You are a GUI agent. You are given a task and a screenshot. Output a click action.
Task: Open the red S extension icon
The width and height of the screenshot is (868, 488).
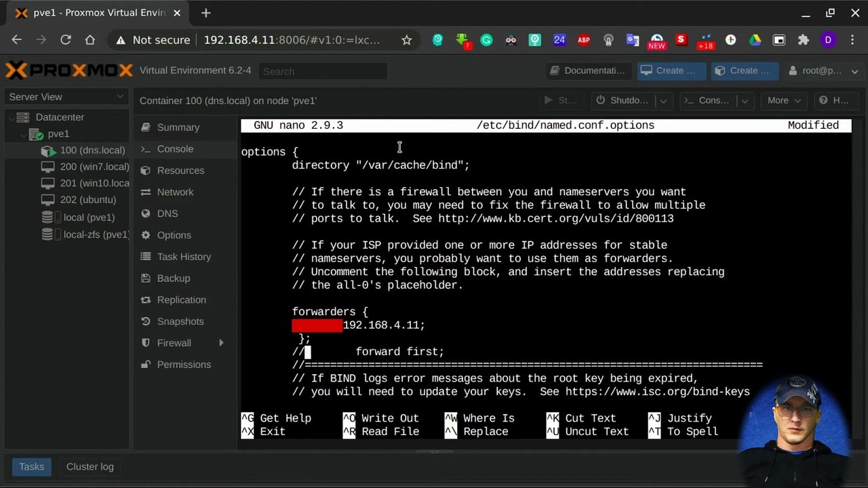pos(682,40)
